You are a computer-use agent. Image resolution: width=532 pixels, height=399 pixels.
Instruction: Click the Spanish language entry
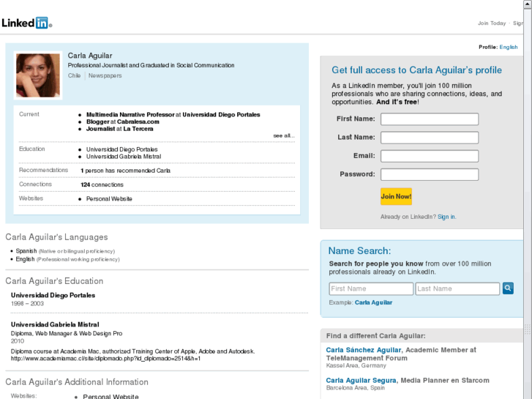pyautogui.click(x=65, y=251)
